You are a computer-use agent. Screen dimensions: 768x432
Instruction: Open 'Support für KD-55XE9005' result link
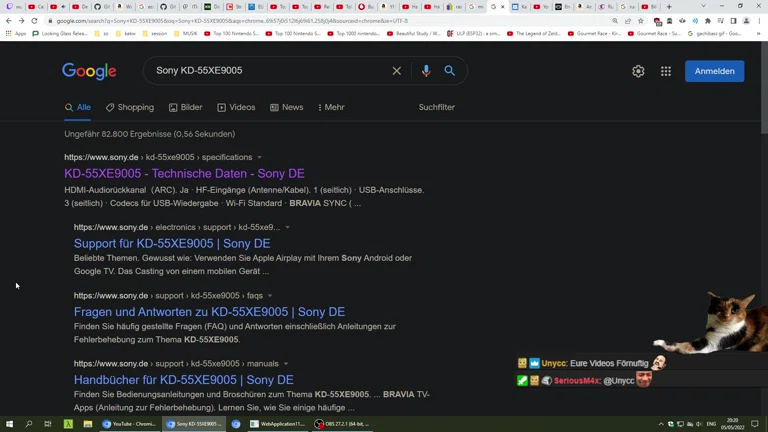(x=171, y=243)
